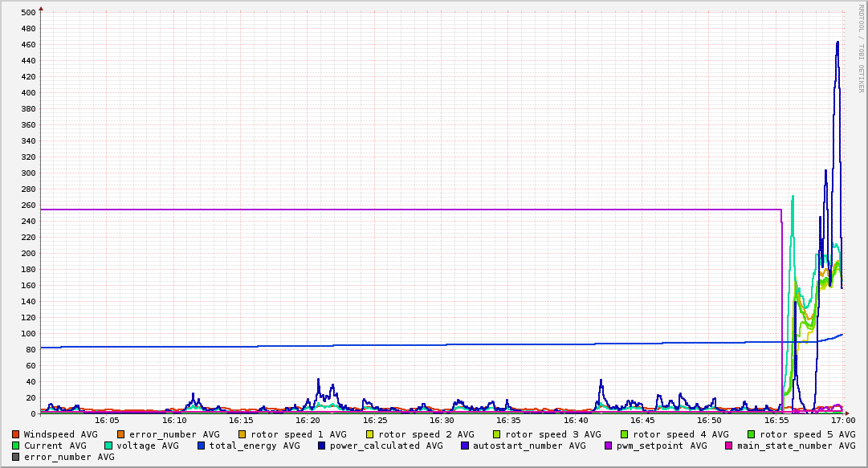Select the blue total_energy AVG legend square
Image resolution: width=868 pixels, height=468 pixels.
202,446
